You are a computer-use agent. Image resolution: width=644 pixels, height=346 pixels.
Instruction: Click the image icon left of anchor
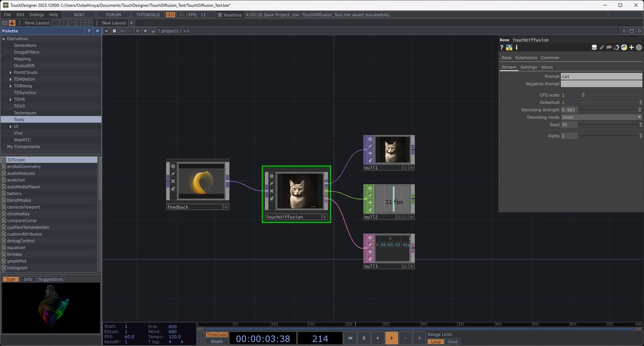click(x=5, y=23)
